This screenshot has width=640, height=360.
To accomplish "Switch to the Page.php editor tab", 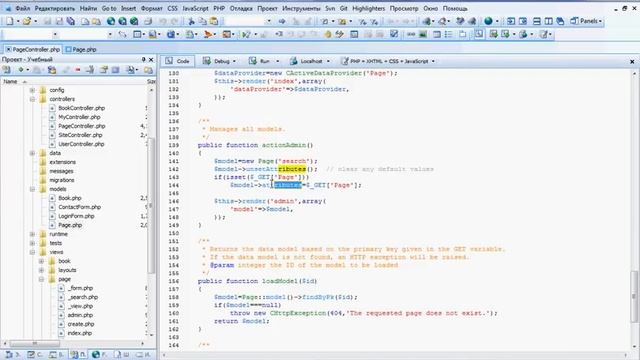I will pos(81,49).
